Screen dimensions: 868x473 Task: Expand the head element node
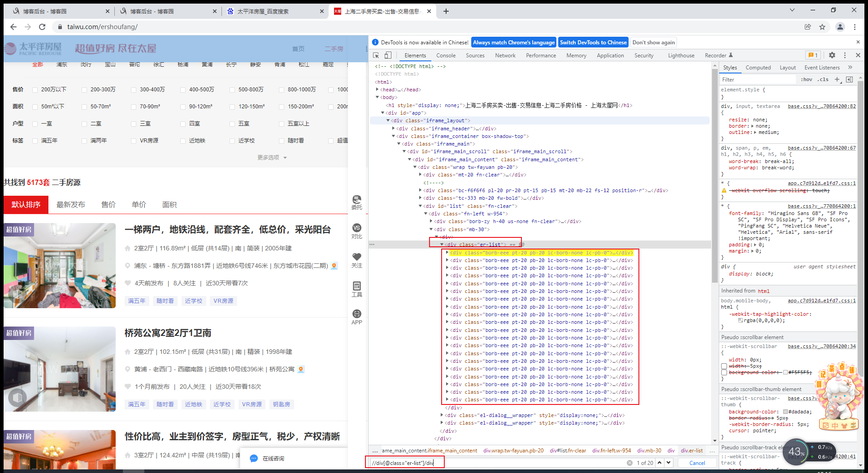pos(378,90)
